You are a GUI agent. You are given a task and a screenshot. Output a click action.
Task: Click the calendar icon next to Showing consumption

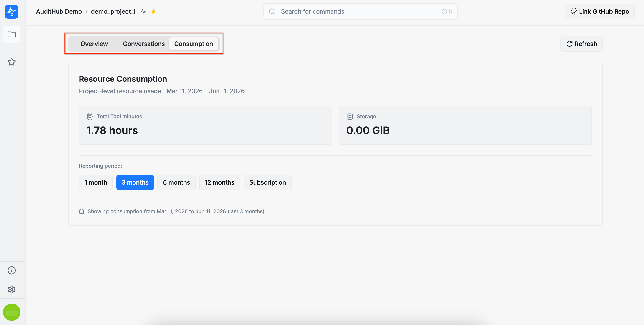(x=82, y=211)
